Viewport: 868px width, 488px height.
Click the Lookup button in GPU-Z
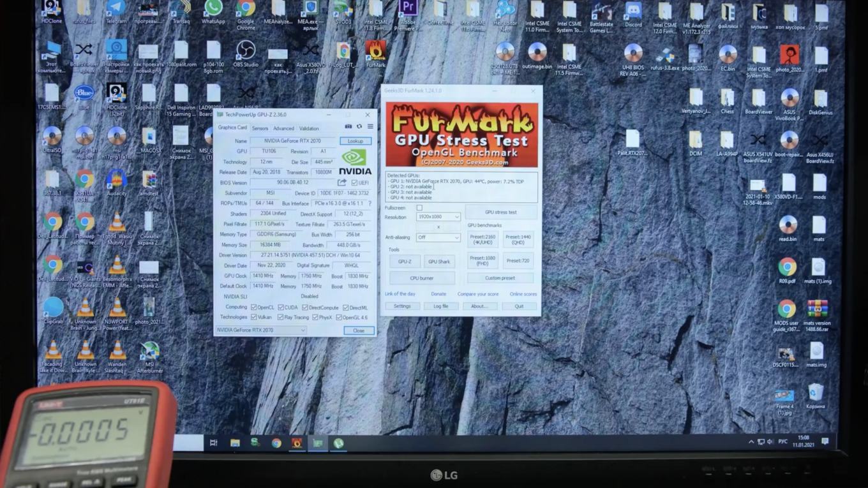click(x=355, y=141)
